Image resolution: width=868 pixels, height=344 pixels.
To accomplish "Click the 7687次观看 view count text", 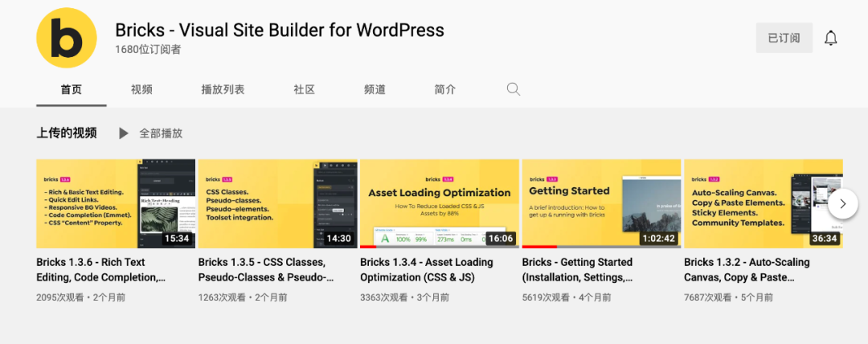I will click(x=708, y=297).
